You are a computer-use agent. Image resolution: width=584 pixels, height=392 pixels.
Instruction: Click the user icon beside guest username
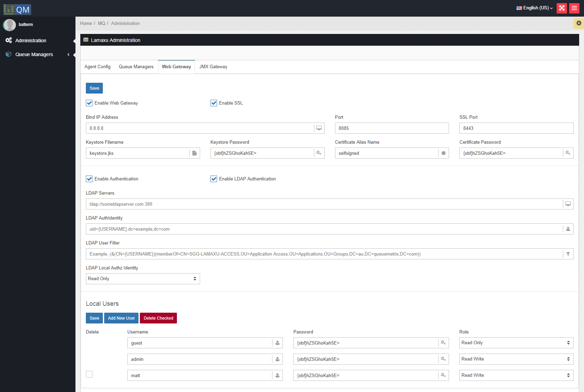click(277, 343)
